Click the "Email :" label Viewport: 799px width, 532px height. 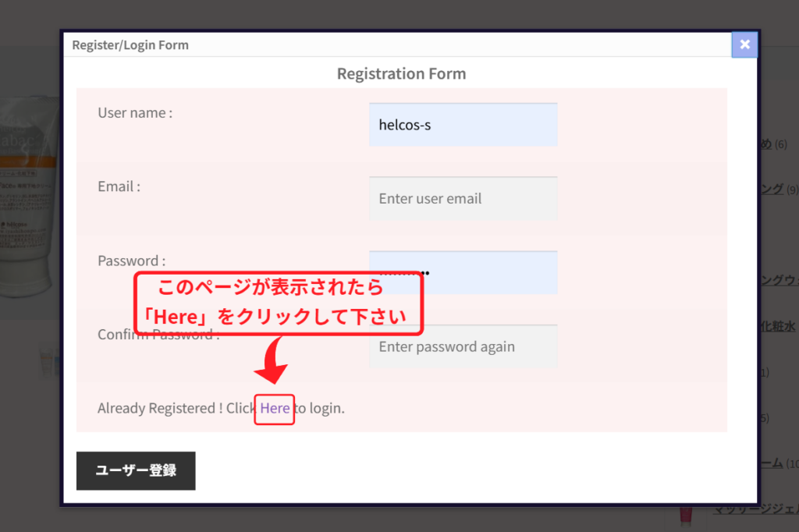[119, 187]
